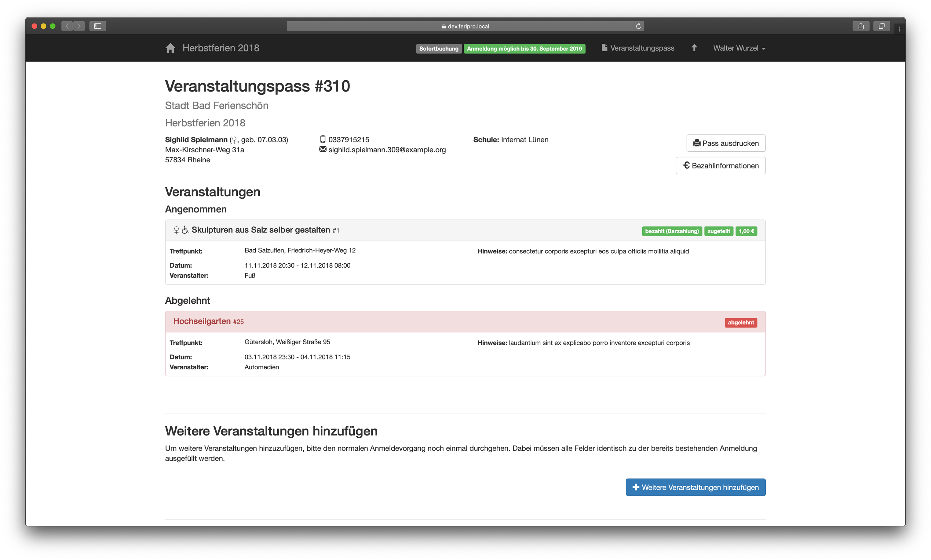Click the sighild.spielmann email address
Image resolution: width=931 pixels, height=560 pixels.
pyautogui.click(x=387, y=150)
